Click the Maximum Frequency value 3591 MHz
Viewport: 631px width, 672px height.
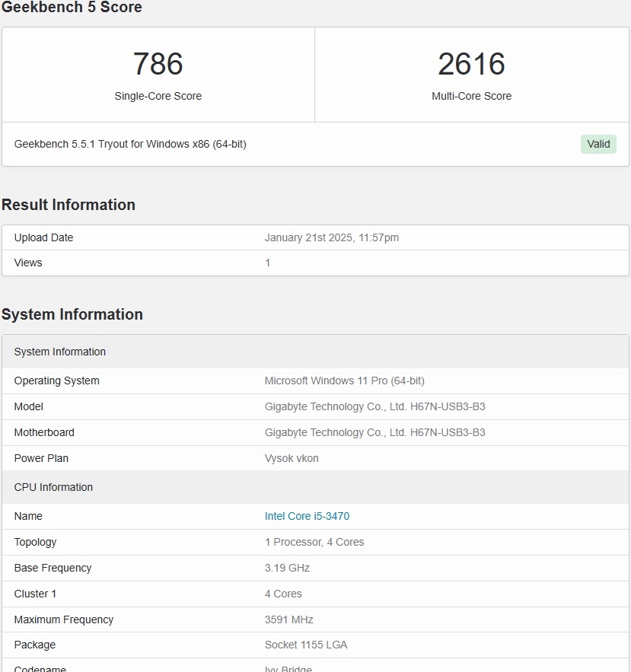click(288, 619)
